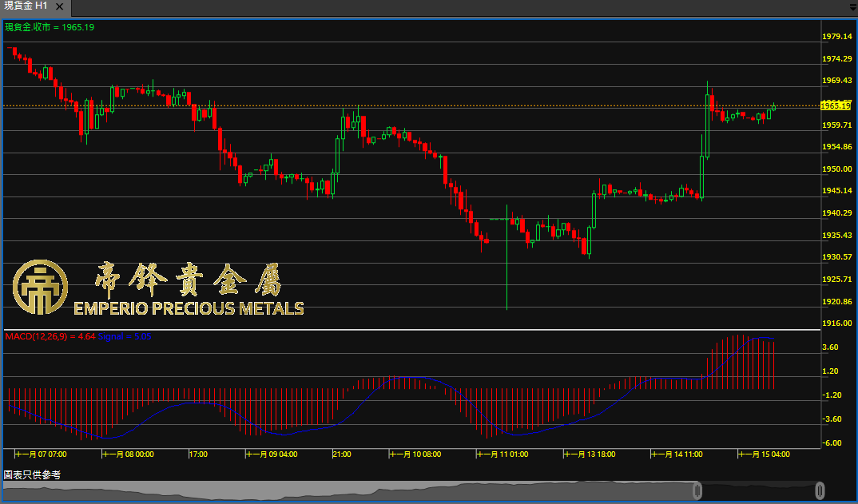Click the 十一月 09 04:00 time label
858x504 pixels.
click(x=272, y=454)
